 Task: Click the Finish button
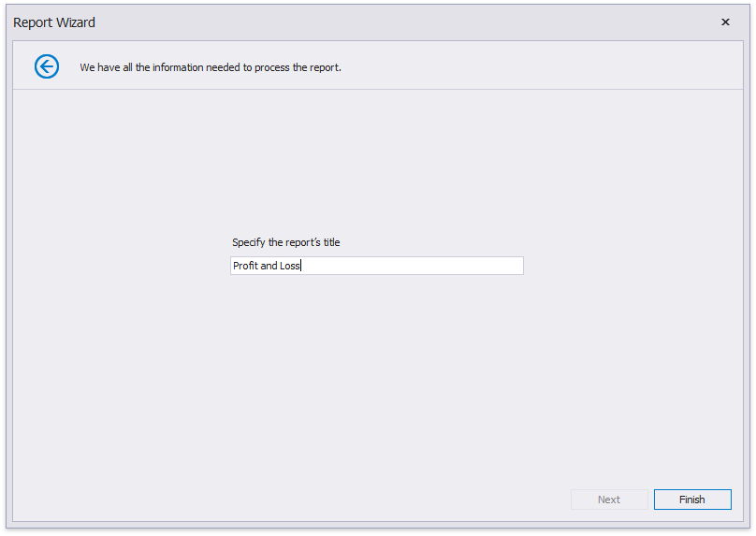(691, 500)
